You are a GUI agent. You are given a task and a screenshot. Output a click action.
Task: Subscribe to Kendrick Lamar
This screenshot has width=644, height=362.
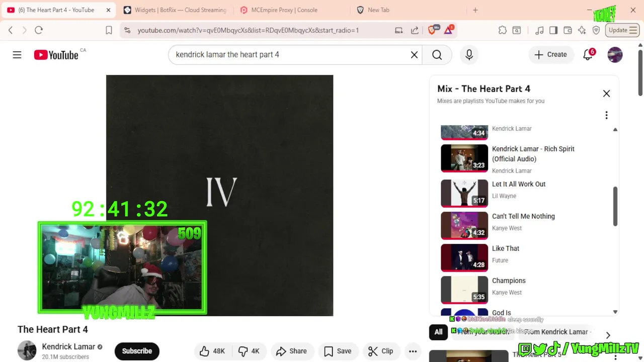pyautogui.click(x=137, y=351)
